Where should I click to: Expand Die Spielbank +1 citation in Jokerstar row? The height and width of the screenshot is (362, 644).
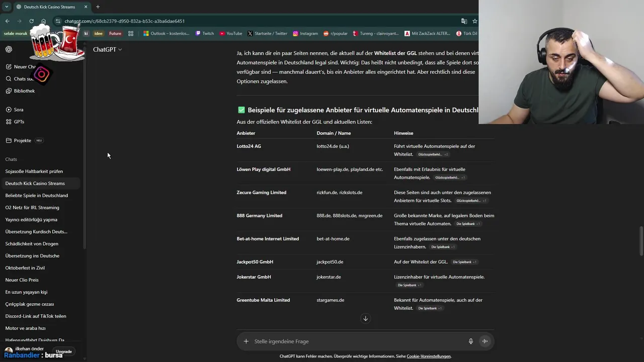pyautogui.click(x=410, y=285)
